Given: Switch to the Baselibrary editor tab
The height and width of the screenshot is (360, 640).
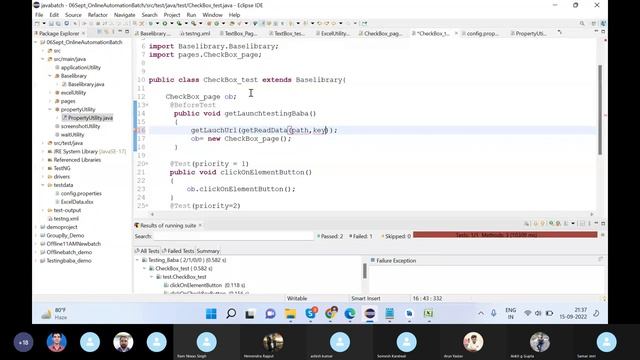Looking at the screenshot, I should tap(152, 33).
